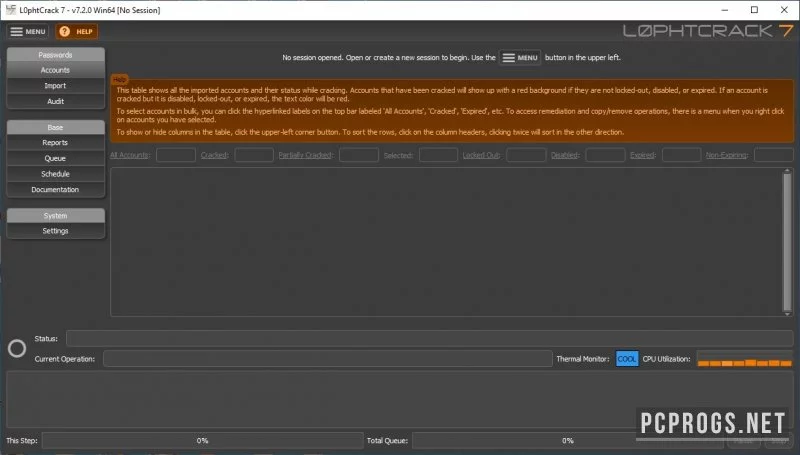Screen dimensions: 800x455
Task: Click the CPU Utilization bar graph
Action: 744,359
